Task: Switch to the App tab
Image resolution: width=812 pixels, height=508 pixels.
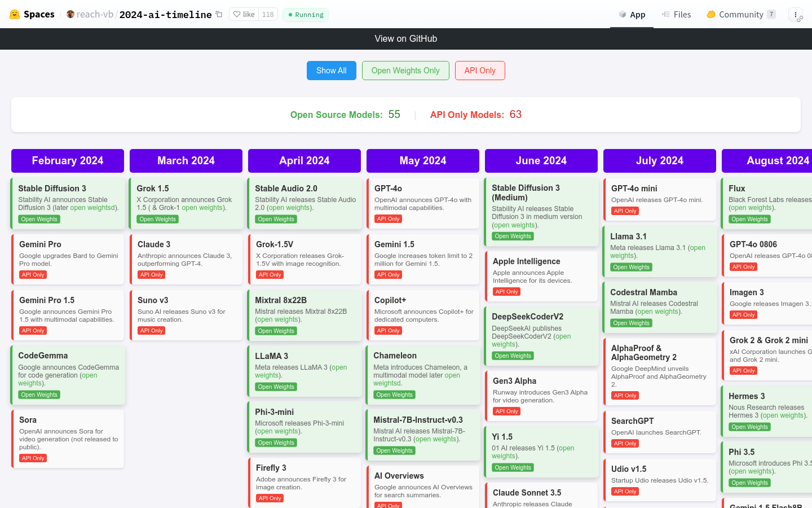Action: [x=632, y=14]
